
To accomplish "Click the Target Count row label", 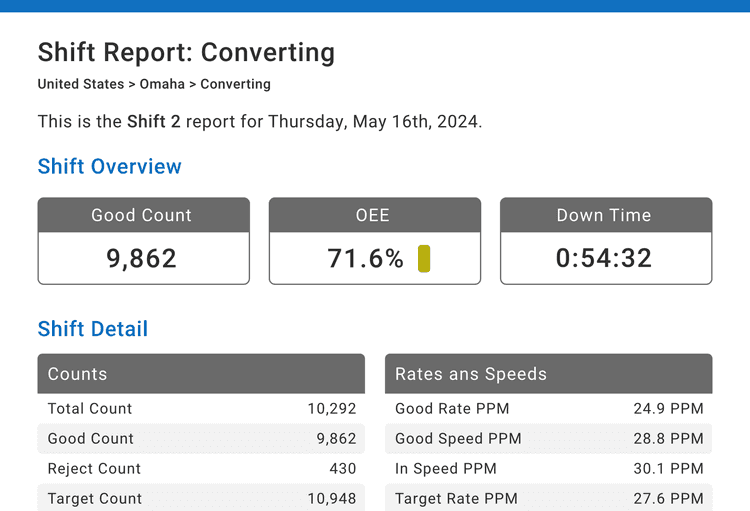I will click(95, 499).
